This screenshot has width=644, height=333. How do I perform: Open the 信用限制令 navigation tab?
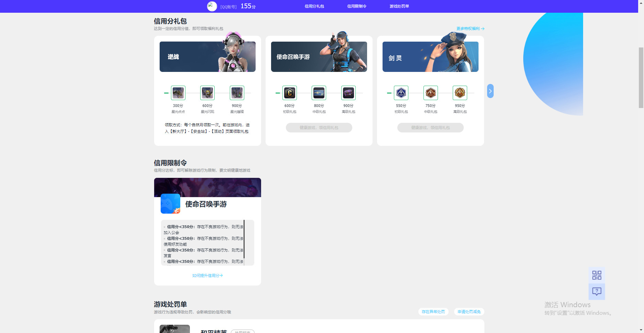point(357,6)
